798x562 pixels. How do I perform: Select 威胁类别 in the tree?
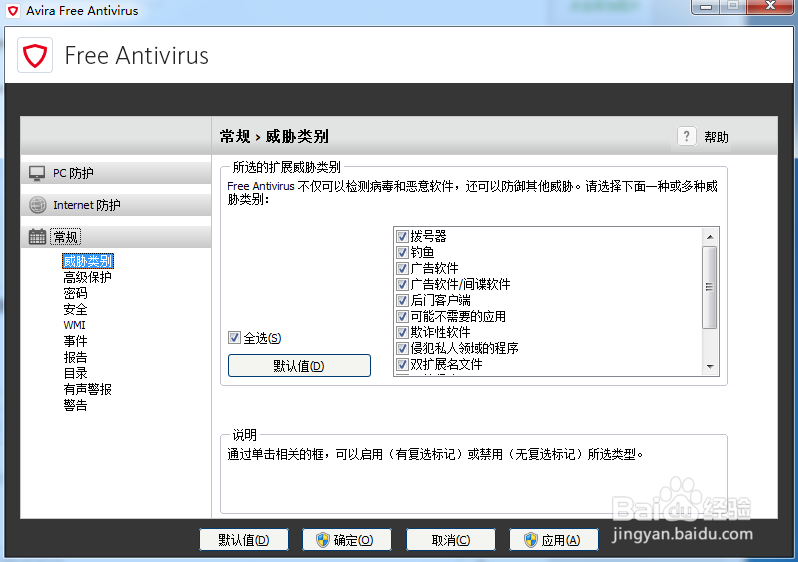click(88, 261)
